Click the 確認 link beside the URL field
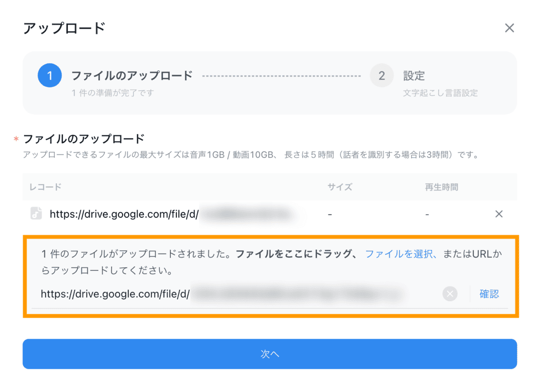539x392 pixels. (x=489, y=294)
